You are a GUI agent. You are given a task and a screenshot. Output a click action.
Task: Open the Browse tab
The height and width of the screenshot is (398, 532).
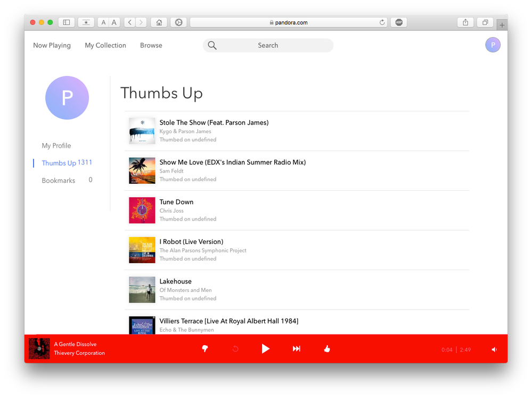151,45
